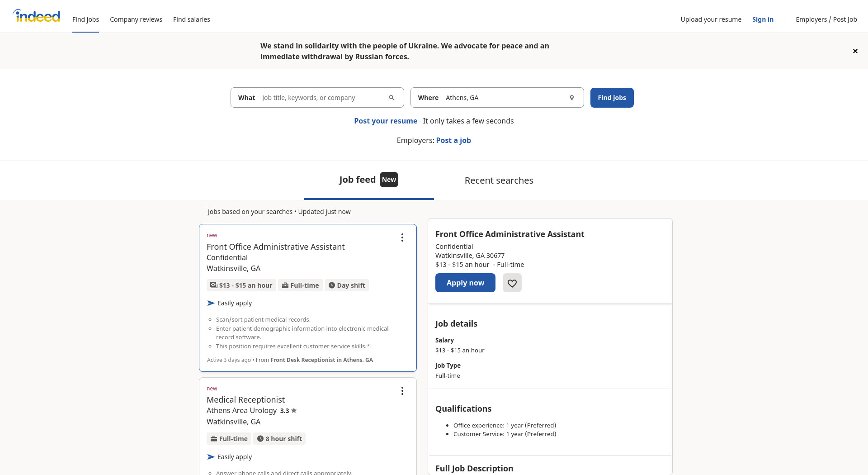This screenshot has width=868, height=475.
Task: Click the New badge beside Job feed
Action: (389, 180)
